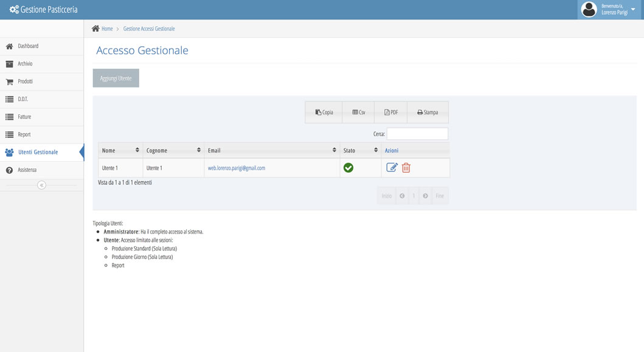Go to Prodotti in the sidebar
Image resolution: width=644 pixels, height=352 pixels.
(25, 81)
